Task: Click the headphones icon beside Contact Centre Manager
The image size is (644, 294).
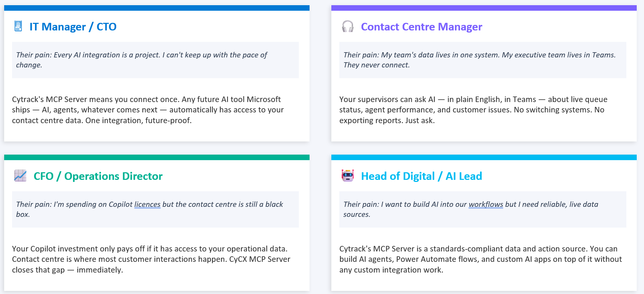Action: [348, 26]
